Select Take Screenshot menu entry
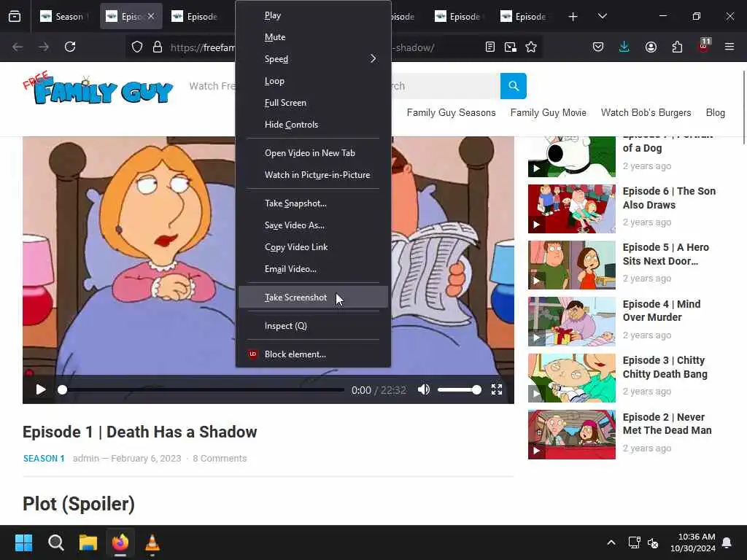This screenshot has width=747, height=560. point(313,297)
